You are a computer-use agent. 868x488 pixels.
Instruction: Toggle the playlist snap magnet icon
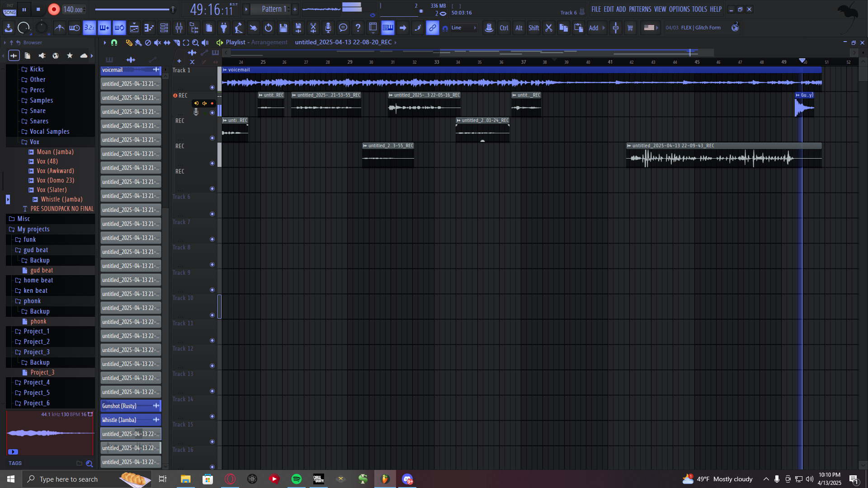tap(114, 42)
